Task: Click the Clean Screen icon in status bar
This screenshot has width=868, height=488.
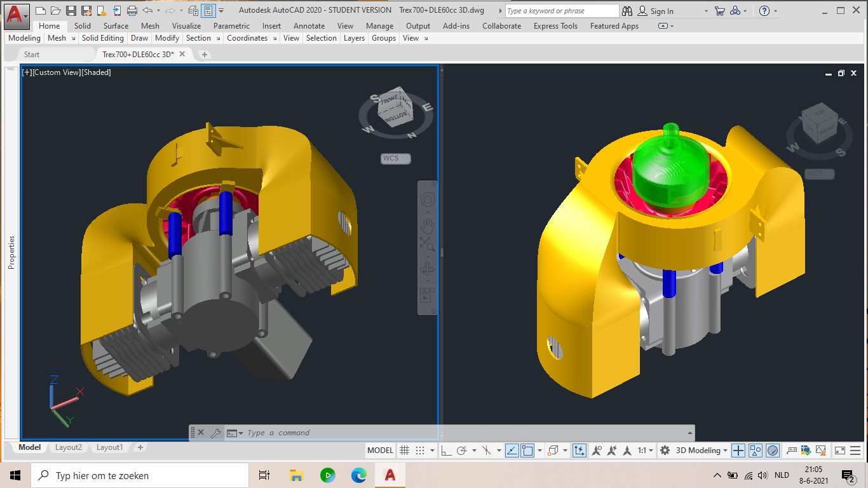Action: (x=840, y=451)
